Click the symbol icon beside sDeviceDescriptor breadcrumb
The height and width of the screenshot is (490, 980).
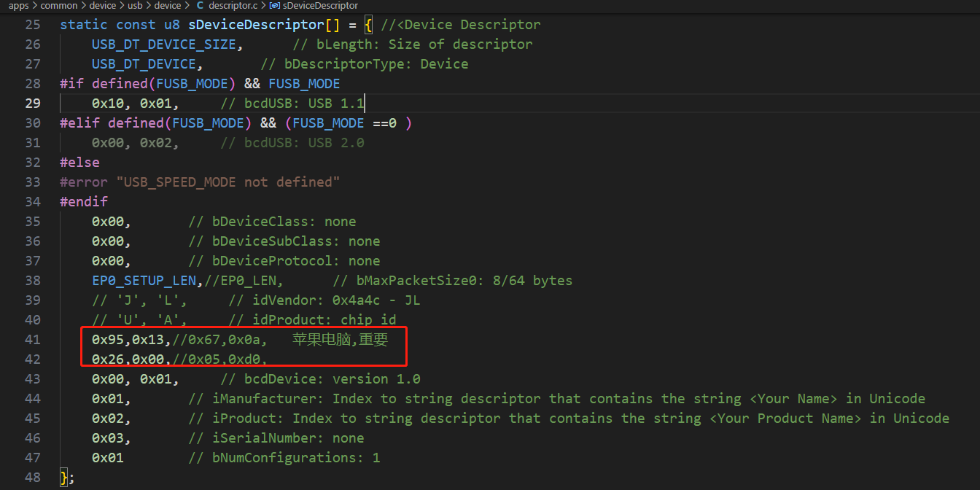(275, 6)
